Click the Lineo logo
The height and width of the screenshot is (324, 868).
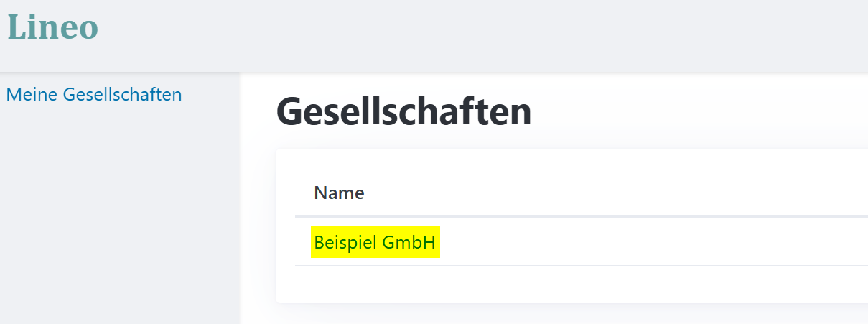click(x=52, y=27)
